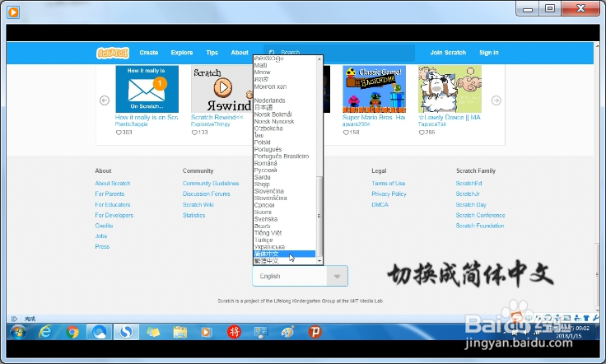Open the Press footer link
Screen dimensions: 606x364
(102, 246)
